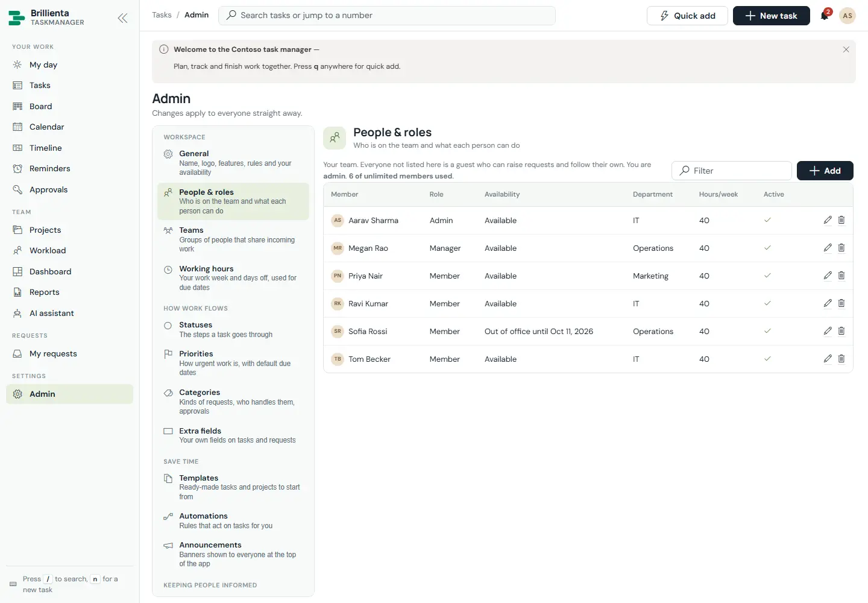
Task: Click the New task button
Action: [x=771, y=16]
